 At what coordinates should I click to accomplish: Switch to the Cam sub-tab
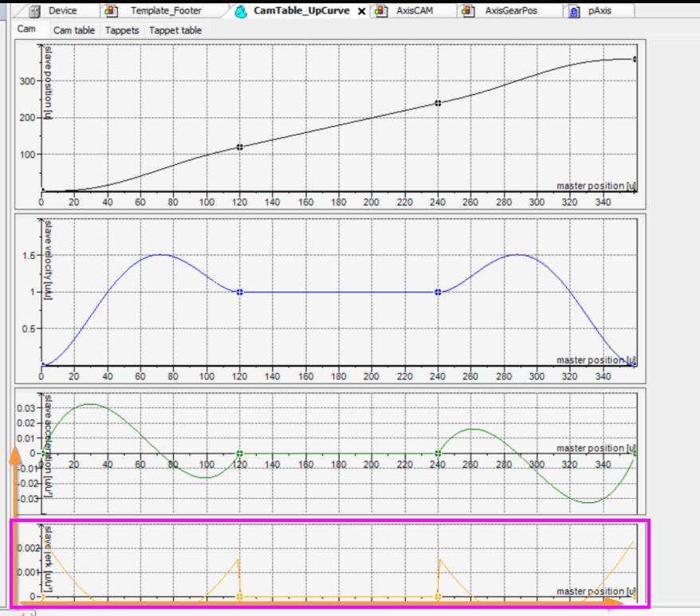pyautogui.click(x=26, y=29)
